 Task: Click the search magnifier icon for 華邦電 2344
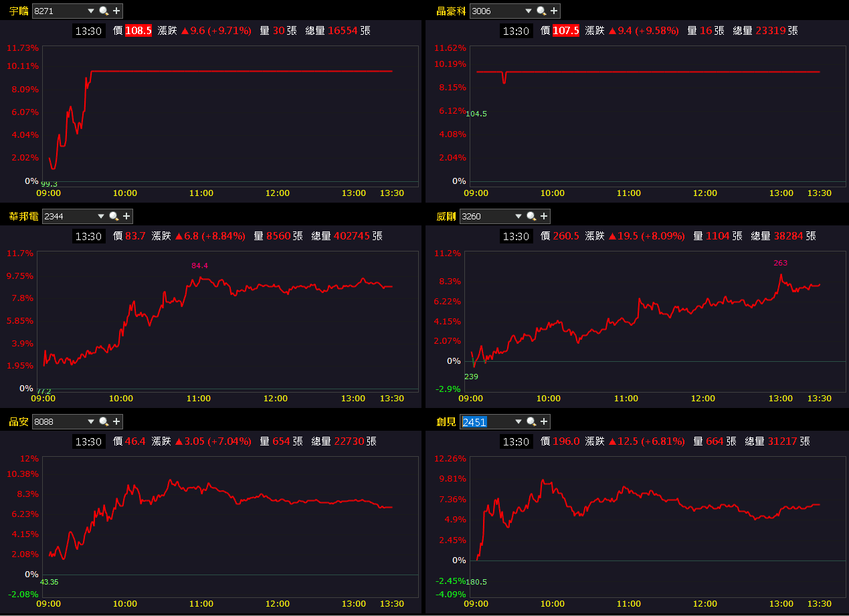(114, 216)
